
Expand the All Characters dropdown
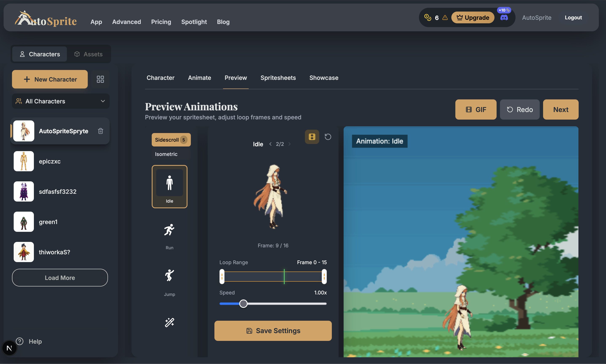tap(61, 101)
